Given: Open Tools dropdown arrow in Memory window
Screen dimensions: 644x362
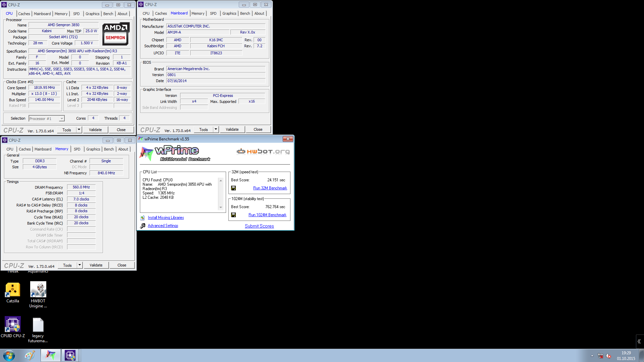Looking at the screenshot, I should coord(79,265).
